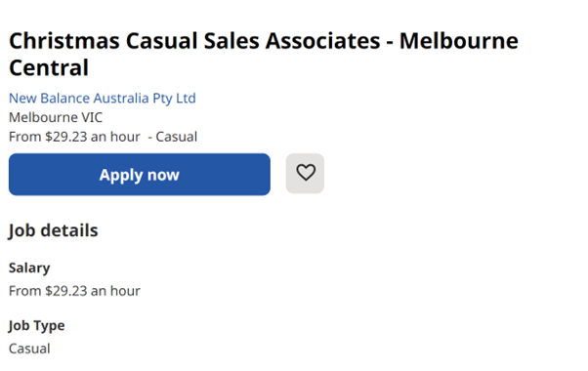Select the Christmas Casual Sales Associates job title

pos(264,54)
